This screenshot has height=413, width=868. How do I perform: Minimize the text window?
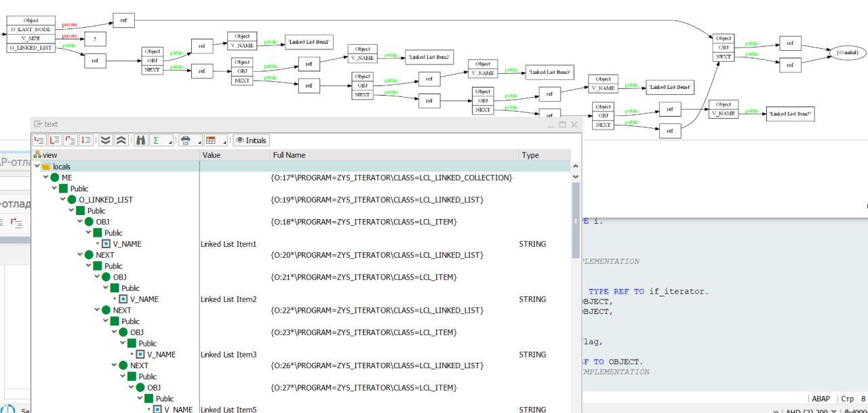(551, 125)
